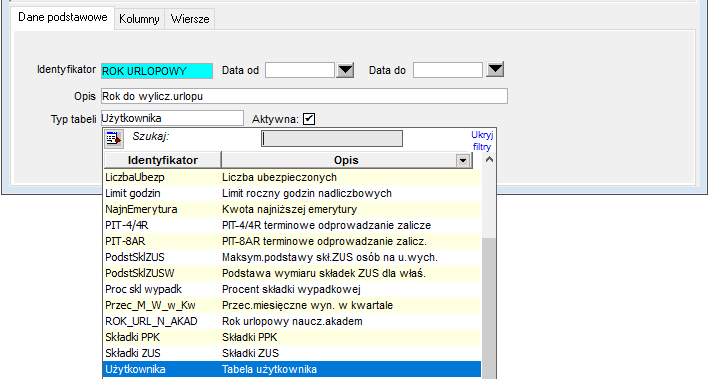Open the Data od calendar dropdown

(345, 70)
